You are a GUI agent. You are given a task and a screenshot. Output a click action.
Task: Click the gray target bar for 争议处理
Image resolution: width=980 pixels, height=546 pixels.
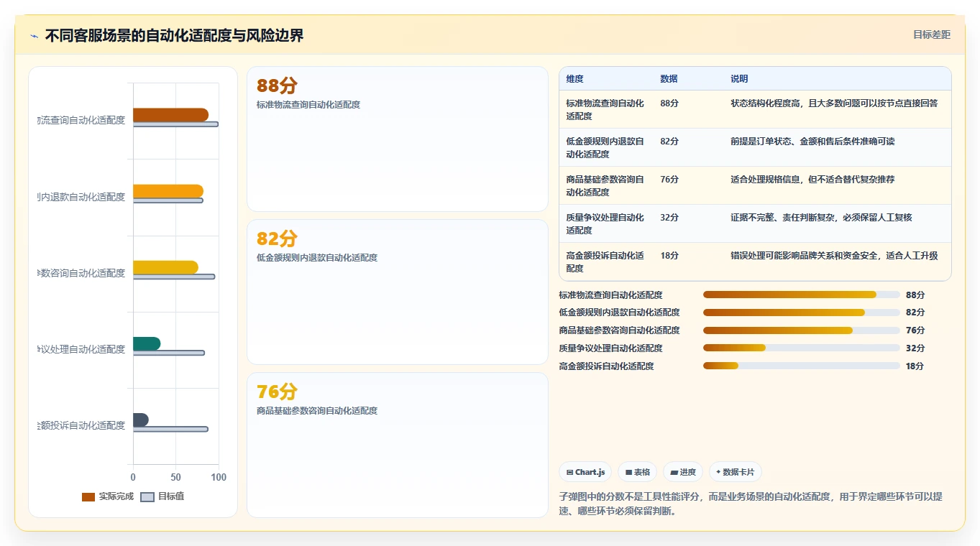[x=169, y=353]
